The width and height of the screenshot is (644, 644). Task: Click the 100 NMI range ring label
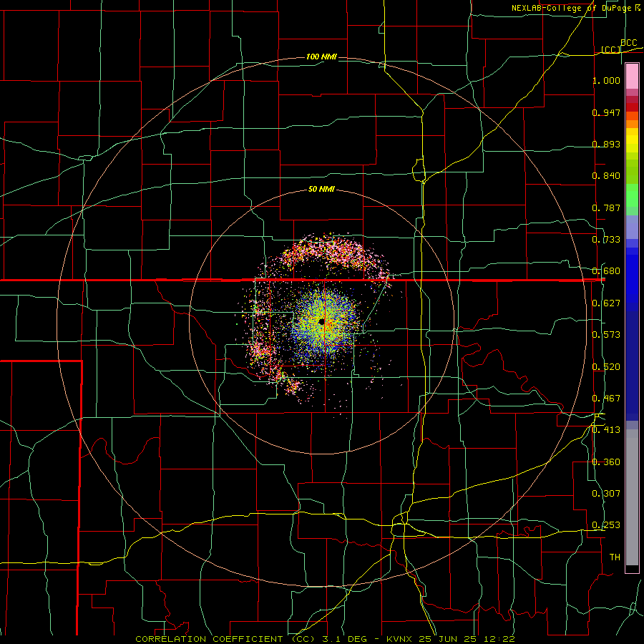321,57
